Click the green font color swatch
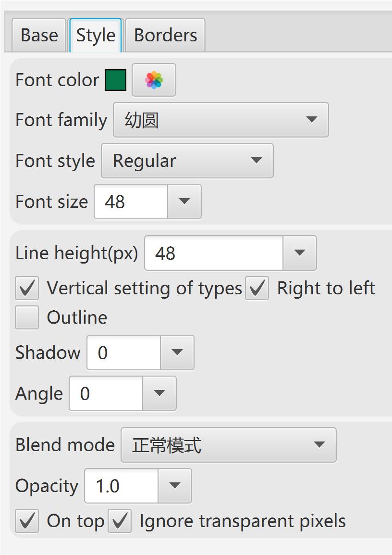 [x=116, y=80]
